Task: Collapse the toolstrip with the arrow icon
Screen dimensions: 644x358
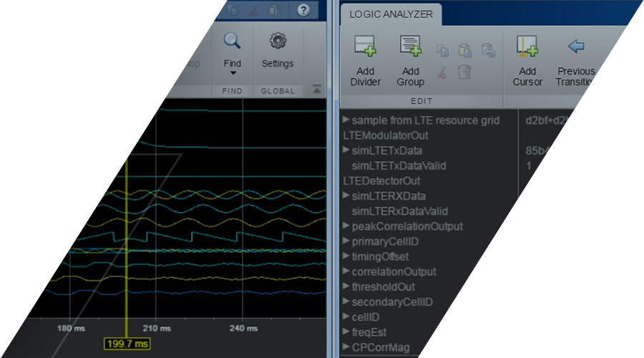Action: point(317,88)
